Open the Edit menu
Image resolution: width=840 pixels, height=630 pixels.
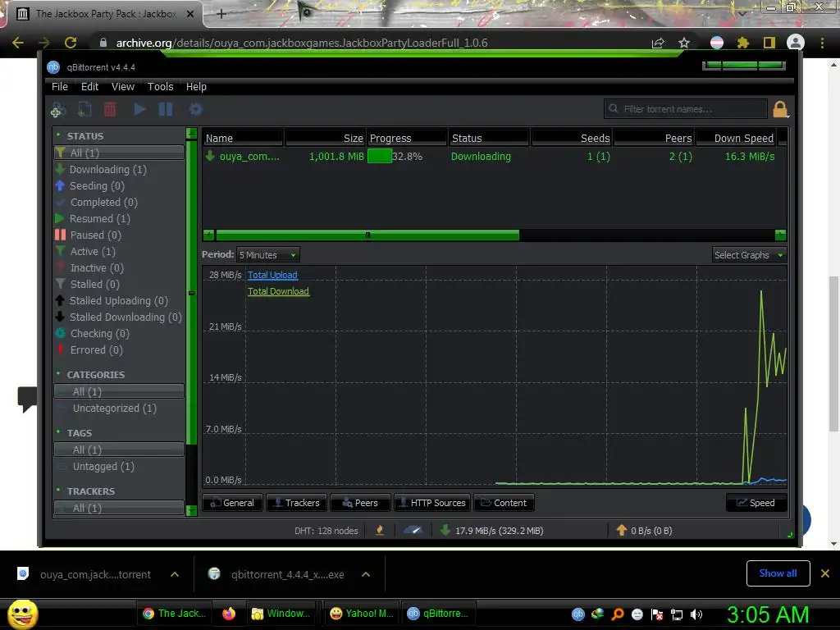[89, 87]
